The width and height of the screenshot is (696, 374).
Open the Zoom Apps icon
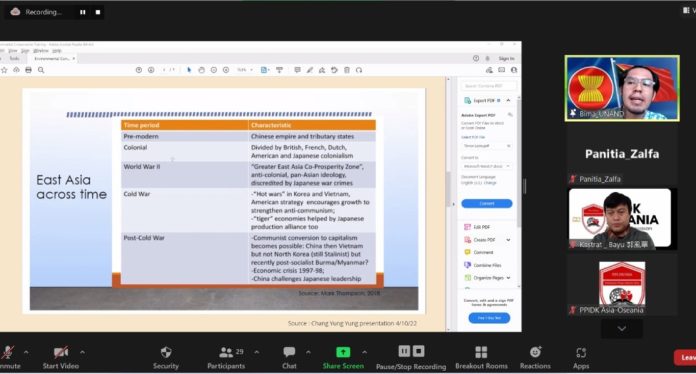[x=581, y=358]
